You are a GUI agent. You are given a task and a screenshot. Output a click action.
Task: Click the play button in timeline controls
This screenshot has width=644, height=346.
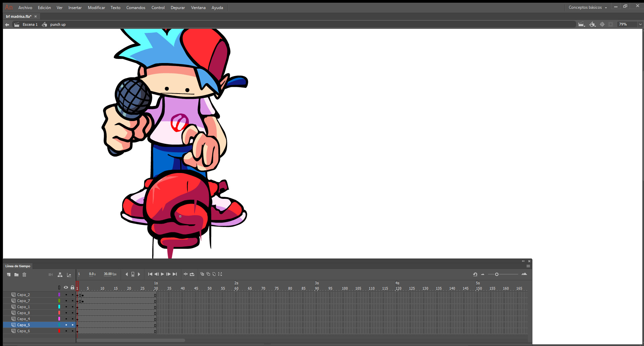pyautogui.click(x=163, y=274)
